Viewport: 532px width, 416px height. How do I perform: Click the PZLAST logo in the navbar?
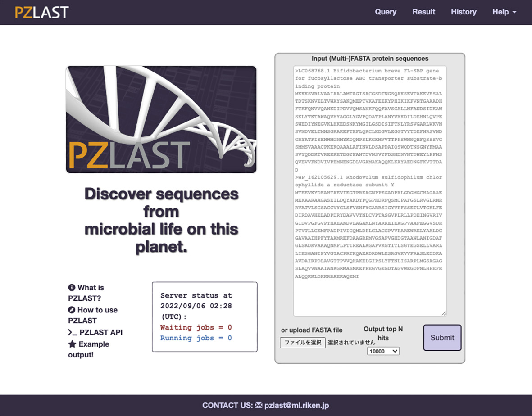coord(41,12)
